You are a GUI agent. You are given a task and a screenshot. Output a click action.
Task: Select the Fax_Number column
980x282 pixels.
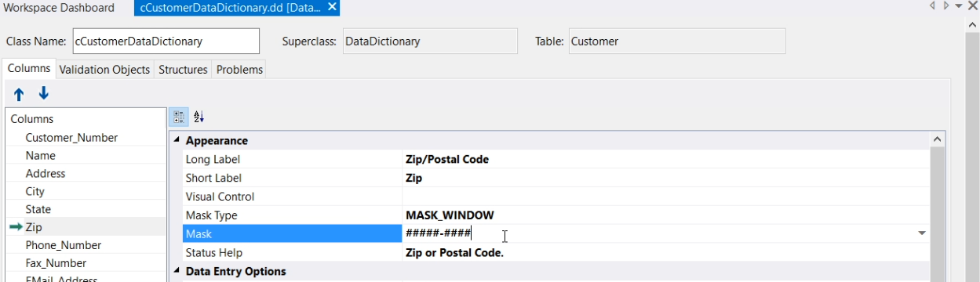click(56, 264)
